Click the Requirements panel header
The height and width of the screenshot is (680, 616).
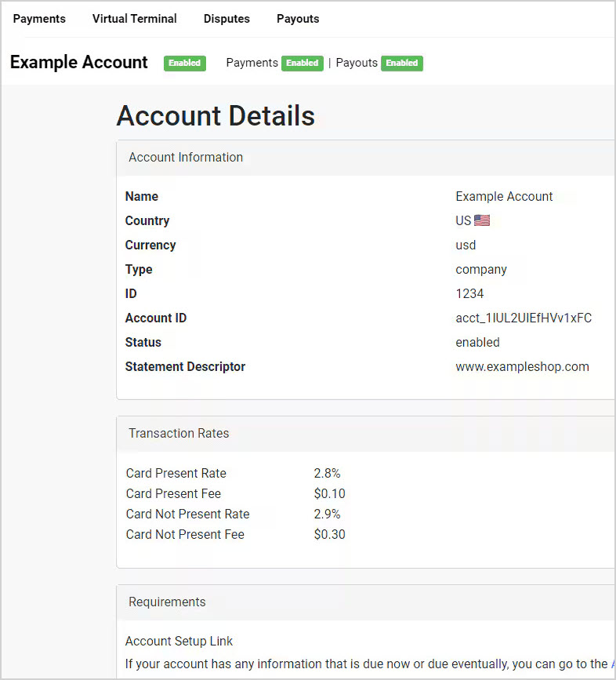pyautogui.click(x=167, y=602)
